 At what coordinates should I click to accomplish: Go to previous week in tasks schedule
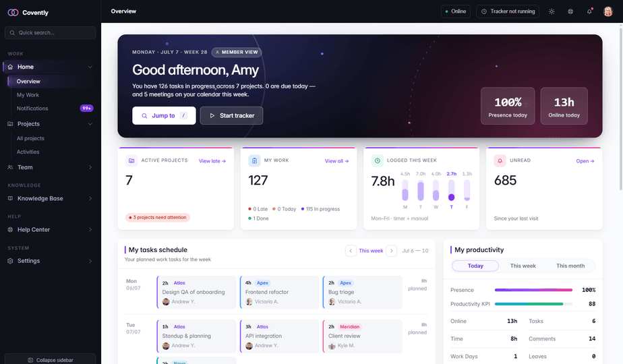click(x=351, y=251)
